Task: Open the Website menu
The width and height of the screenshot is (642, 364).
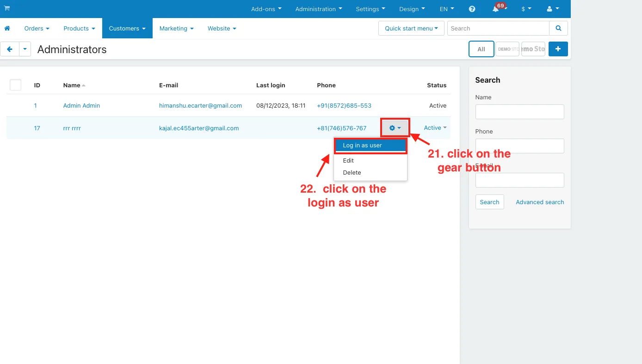Action: 222,28
